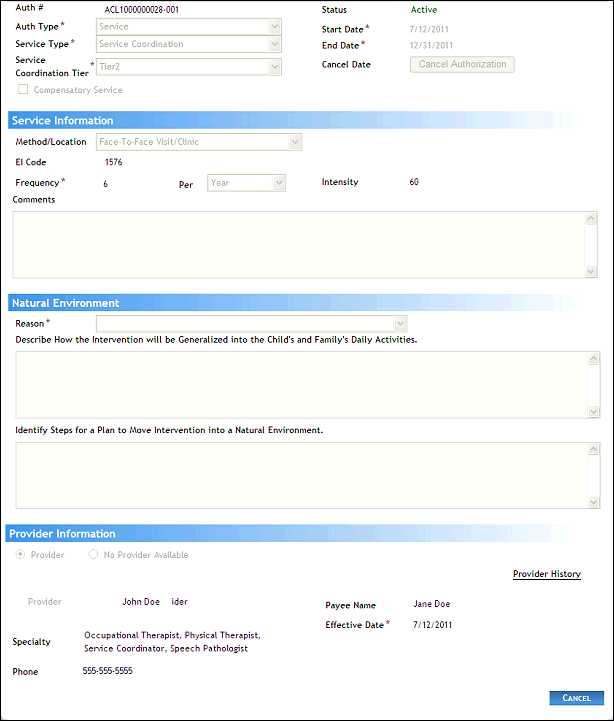Open the Natural Environment Reason dropdown
The width and height of the screenshot is (614, 721).
[251, 323]
